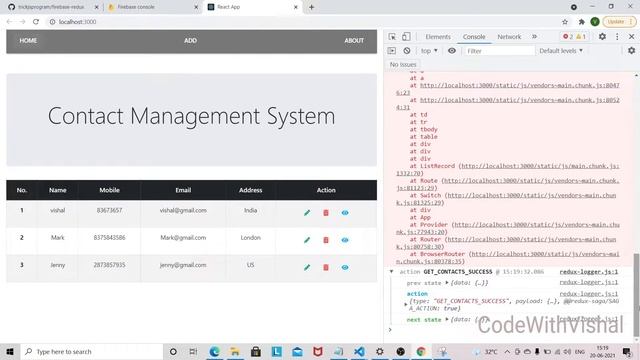The image size is (640, 360).
Task: Open redux-logger.js:1 source link beside GET_CONTACTS_SUCCESS
Action: (589, 271)
